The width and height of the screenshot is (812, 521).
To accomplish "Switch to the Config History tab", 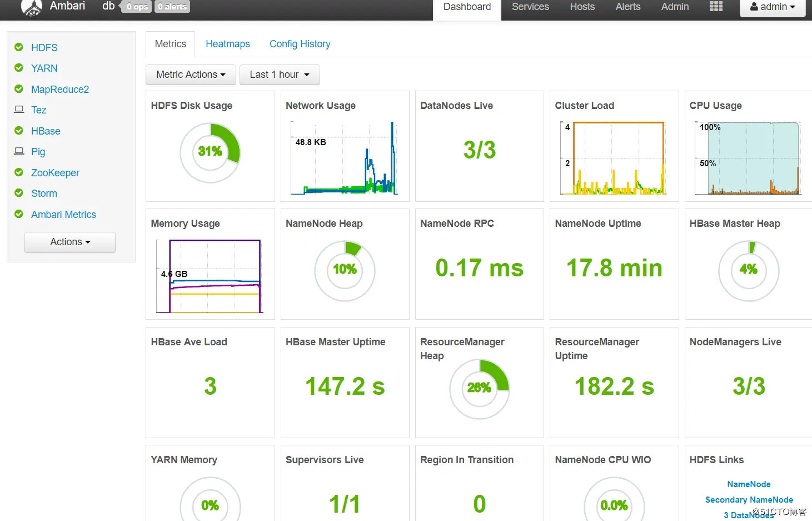I will 300,44.
